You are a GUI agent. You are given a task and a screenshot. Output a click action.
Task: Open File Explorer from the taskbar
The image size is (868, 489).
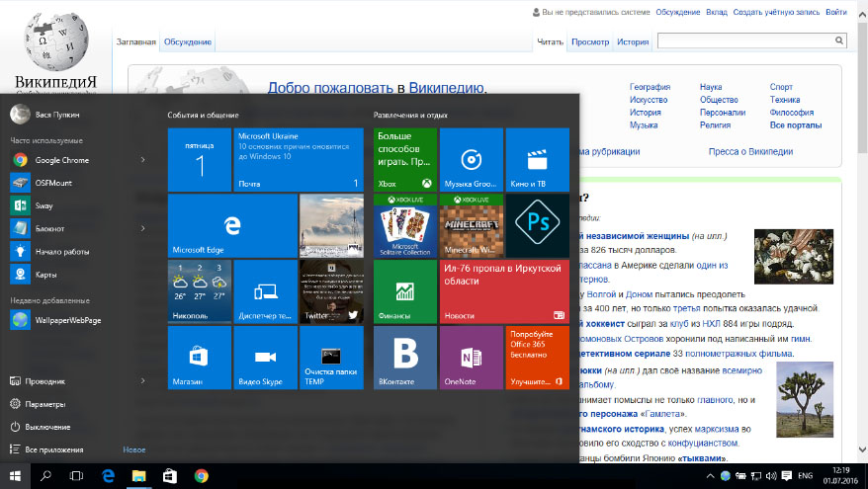point(138,476)
